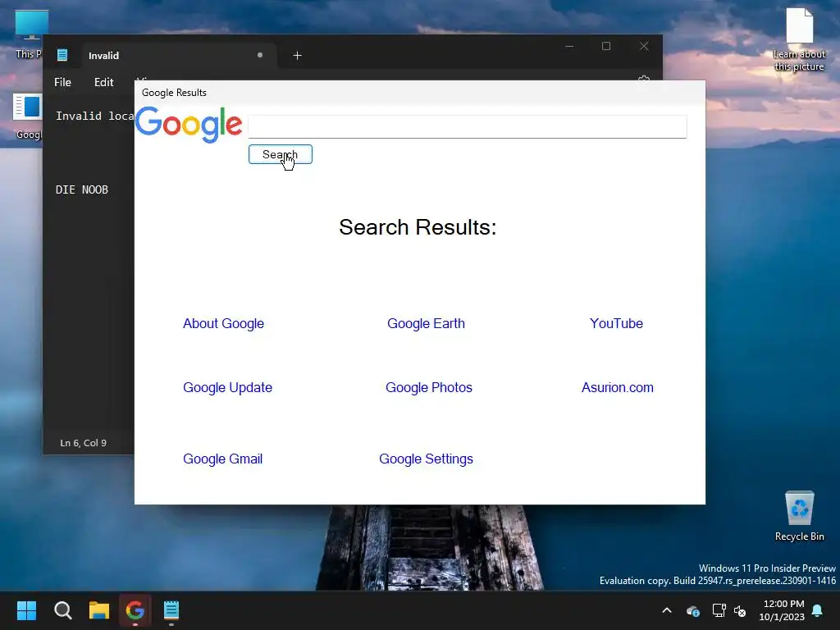Screen dimensions: 840x630
Task: Select the This PC desktop icon
Action: coord(29,34)
